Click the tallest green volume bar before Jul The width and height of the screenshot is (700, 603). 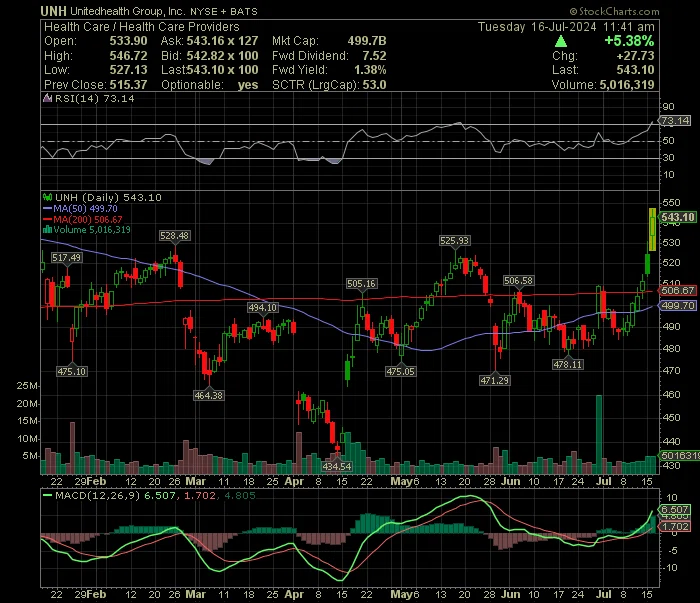tap(599, 434)
